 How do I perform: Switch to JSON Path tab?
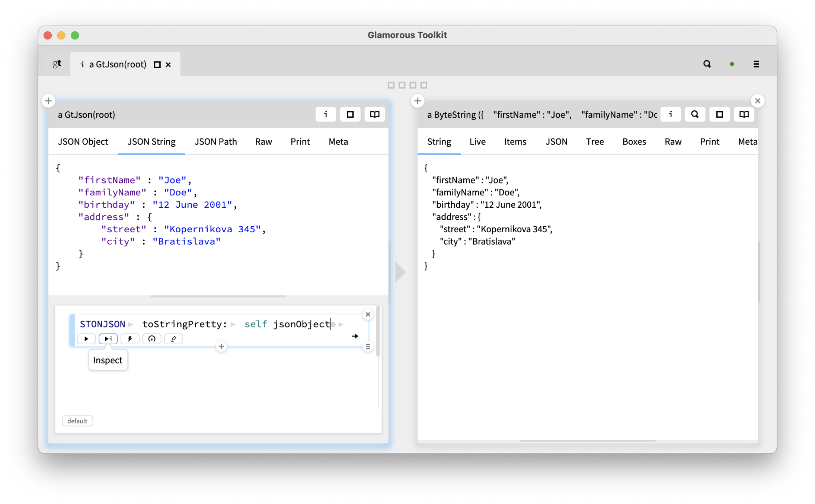point(216,142)
